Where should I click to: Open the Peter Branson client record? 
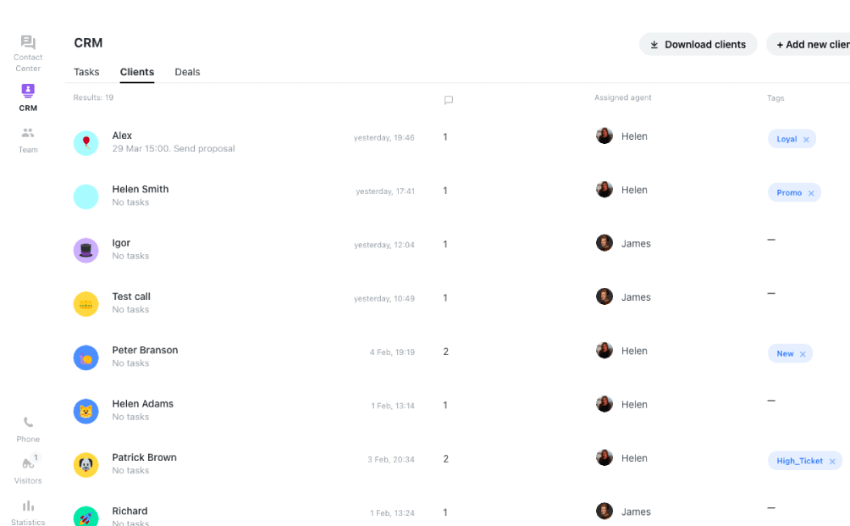tap(145, 350)
